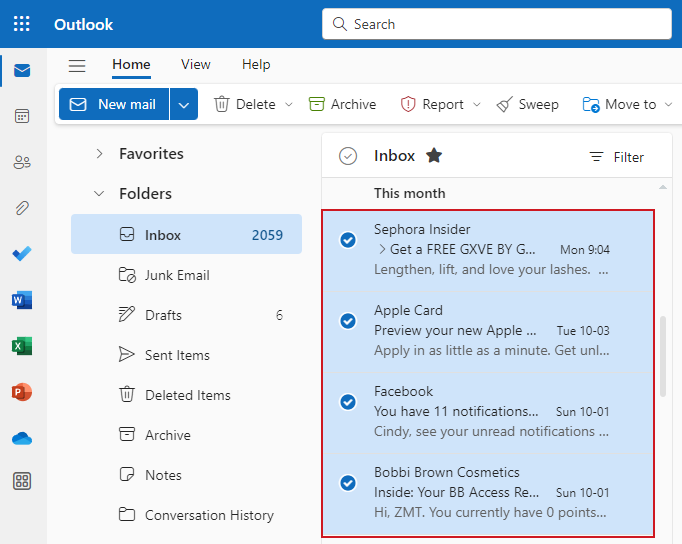This screenshot has width=682, height=544.
Task: Uncheck the Sephora Insider message
Action: coord(348,240)
